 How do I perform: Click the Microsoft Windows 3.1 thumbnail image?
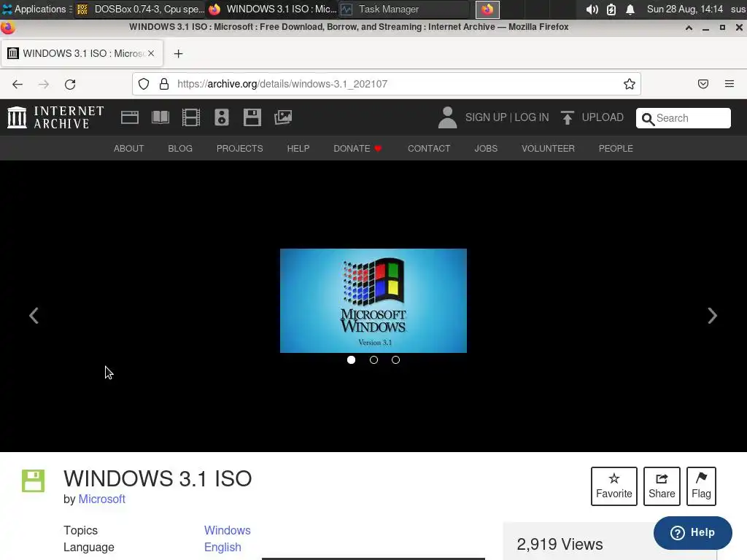(x=373, y=300)
